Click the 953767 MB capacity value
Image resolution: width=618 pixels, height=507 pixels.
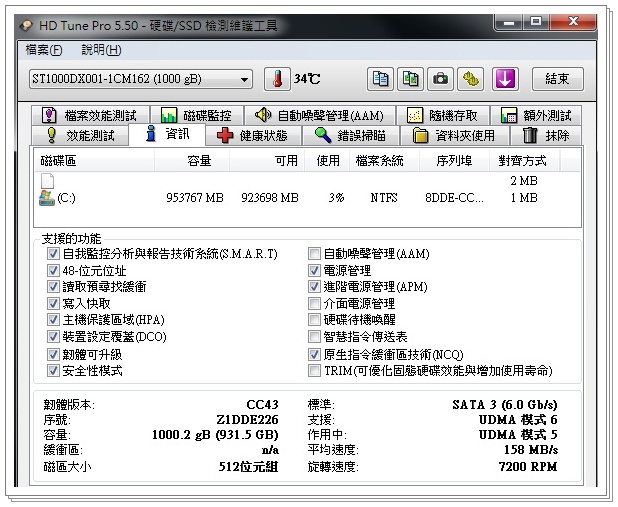pyautogui.click(x=195, y=198)
